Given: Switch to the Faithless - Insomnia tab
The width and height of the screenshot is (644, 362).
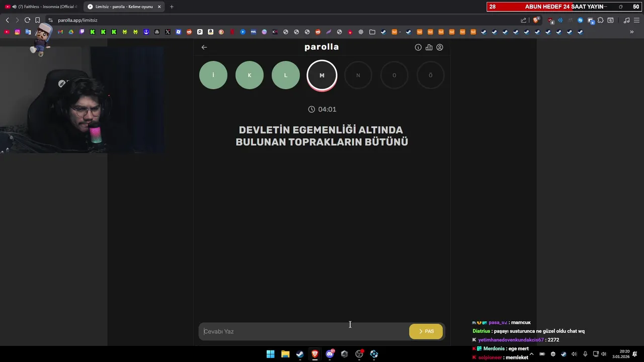Looking at the screenshot, I should pos(41,7).
